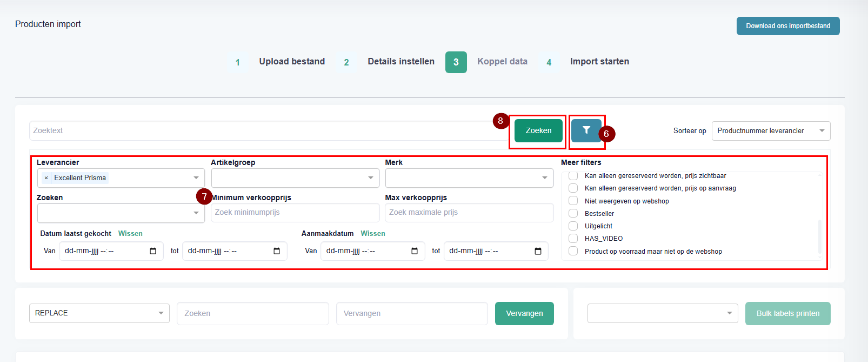868x362 pixels.
Task: Switch to Import starten step
Action: coord(599,62)
